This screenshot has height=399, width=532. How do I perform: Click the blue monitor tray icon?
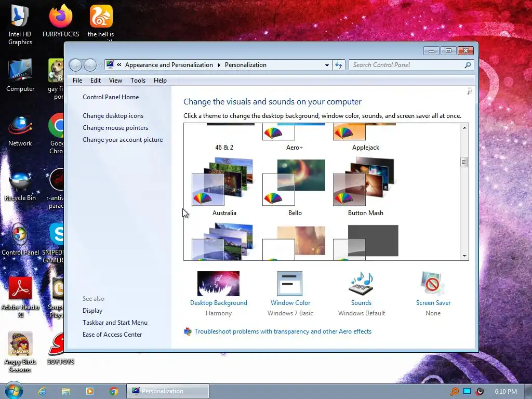click(x=467, y=391)
